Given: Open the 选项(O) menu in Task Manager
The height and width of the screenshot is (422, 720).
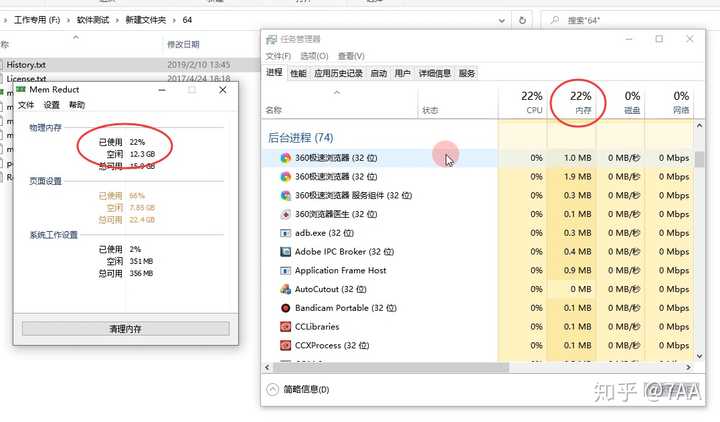Looking at the screenshot, I should pyautogui.click(x=315, y=56).
